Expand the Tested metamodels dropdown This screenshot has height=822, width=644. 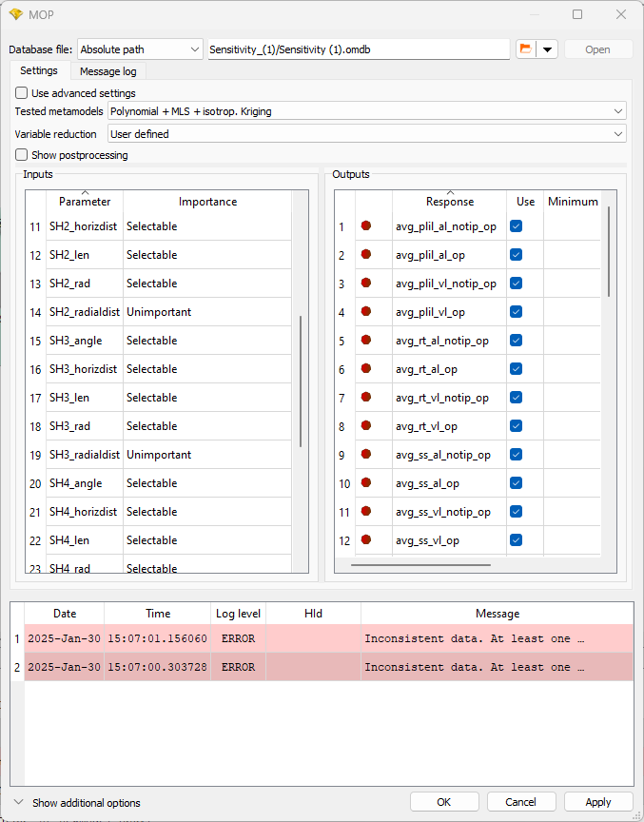tap(366, 111)
